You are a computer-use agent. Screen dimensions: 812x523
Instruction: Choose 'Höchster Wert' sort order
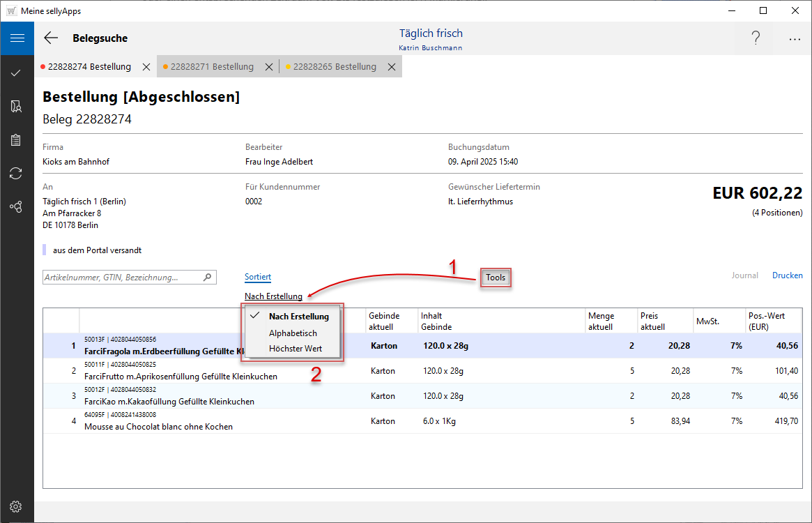point(296,349)
